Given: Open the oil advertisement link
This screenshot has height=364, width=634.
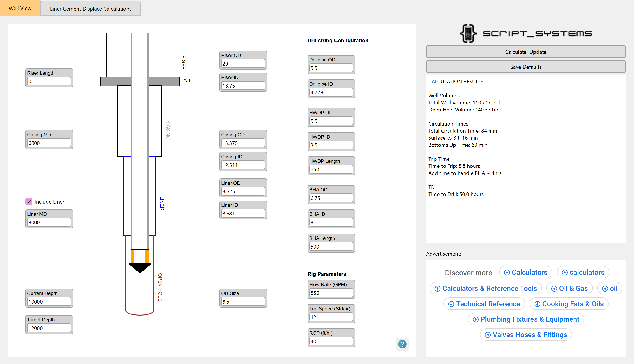Looking at the screenshot, I should pos(610,288).
